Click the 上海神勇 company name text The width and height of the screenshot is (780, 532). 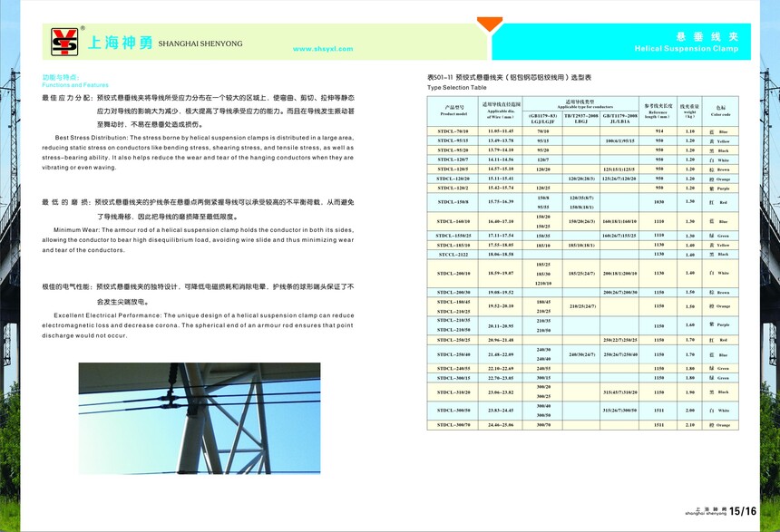point(119,42)
